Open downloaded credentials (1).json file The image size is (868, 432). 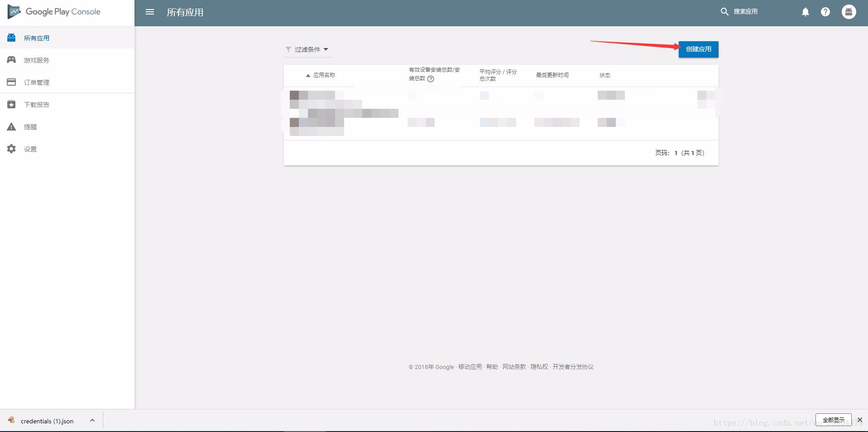pos(47,421)
